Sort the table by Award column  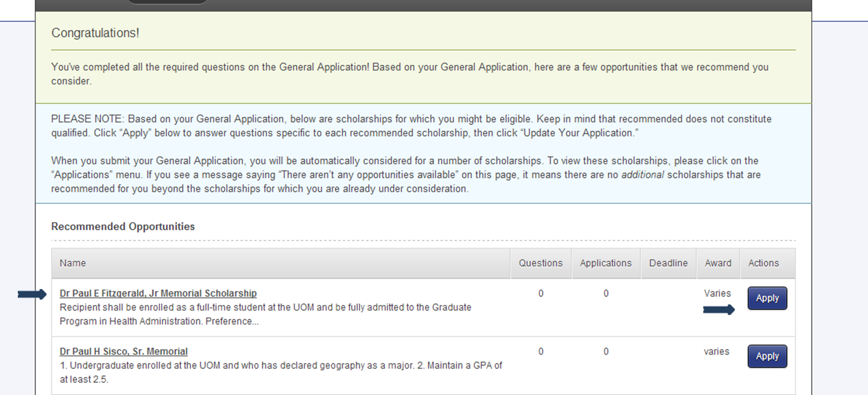(718, 263)
